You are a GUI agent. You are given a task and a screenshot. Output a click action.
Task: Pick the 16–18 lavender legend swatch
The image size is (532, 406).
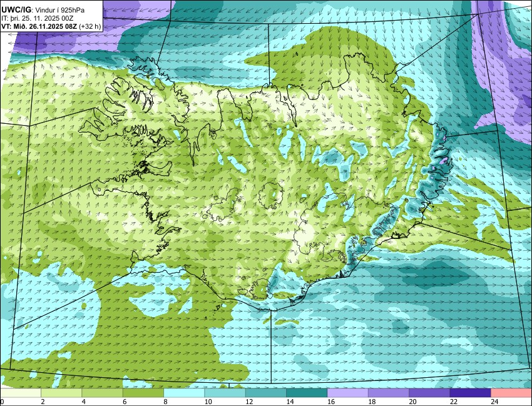pyautogui.click(x=348, y=393)
